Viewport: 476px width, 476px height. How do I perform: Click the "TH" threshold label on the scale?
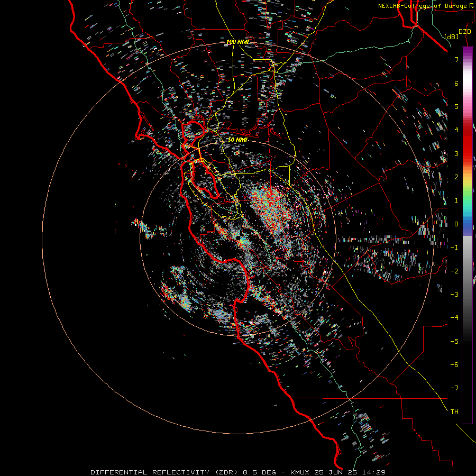tap(454, 412)
